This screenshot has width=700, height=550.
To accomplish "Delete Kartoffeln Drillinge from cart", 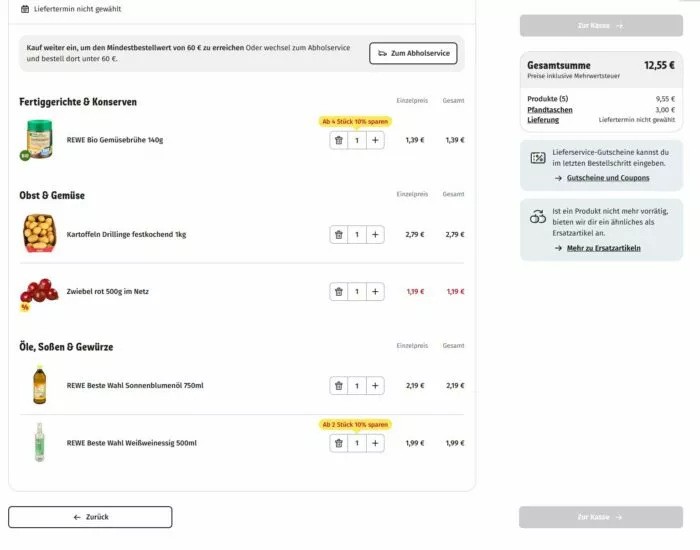I will [x=338, y=235].
